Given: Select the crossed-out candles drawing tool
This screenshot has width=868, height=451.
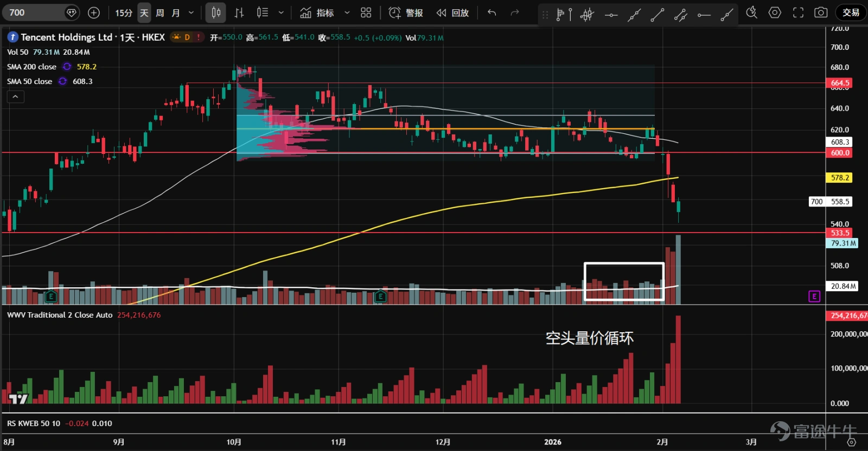Looking at the screenshot, I should pos(587,15).
